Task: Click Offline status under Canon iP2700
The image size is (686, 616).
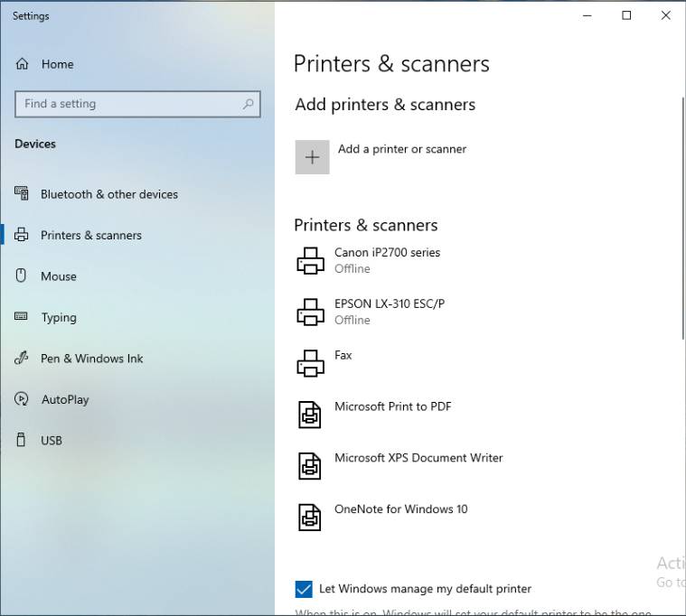Action: tap(352, 268)
